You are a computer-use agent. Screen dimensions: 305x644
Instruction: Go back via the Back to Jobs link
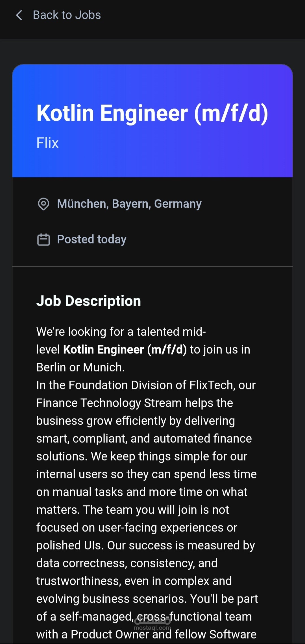(67, 15)
